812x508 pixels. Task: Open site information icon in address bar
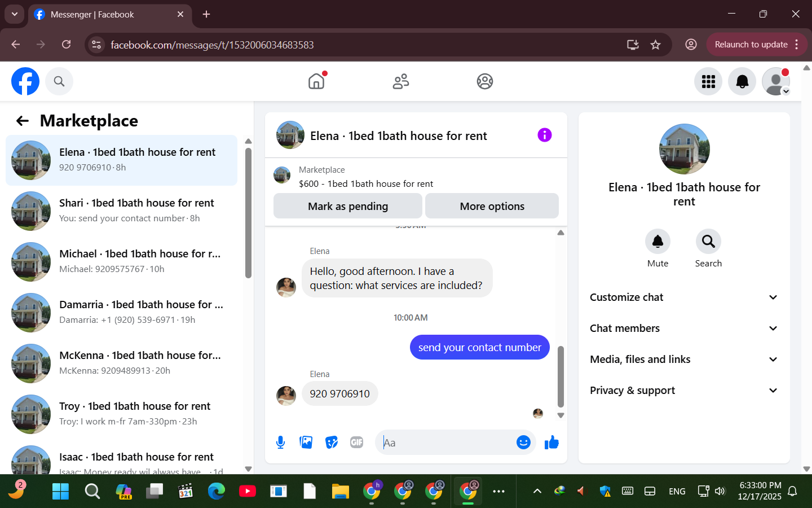pyautogui.click(x=96, y=45)
